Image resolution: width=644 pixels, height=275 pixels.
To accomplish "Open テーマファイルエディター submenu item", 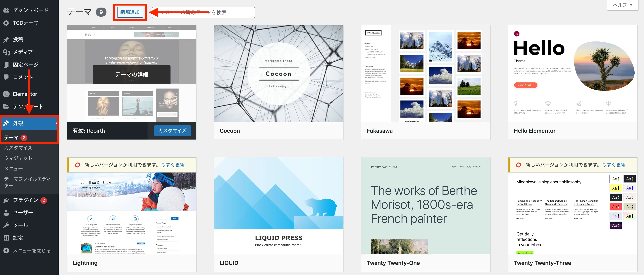I will pos(27,182).
